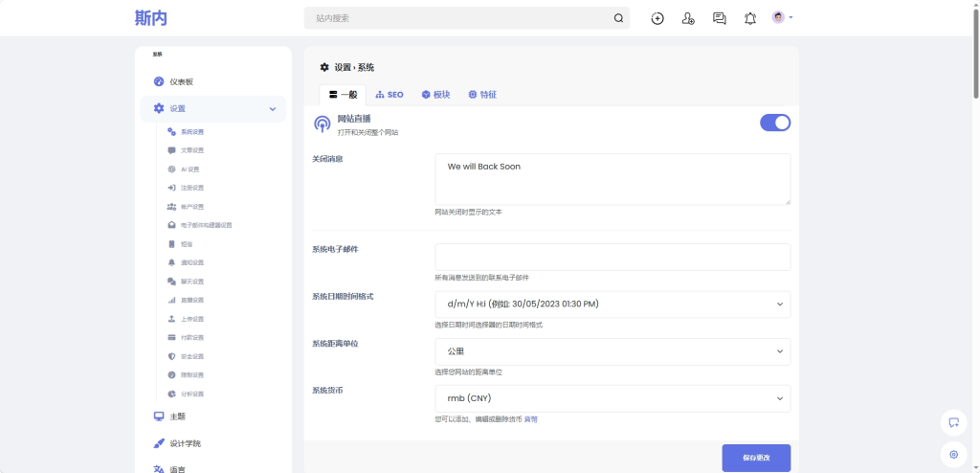Click the 短信 phone icon in sidebar

[172, 244]
